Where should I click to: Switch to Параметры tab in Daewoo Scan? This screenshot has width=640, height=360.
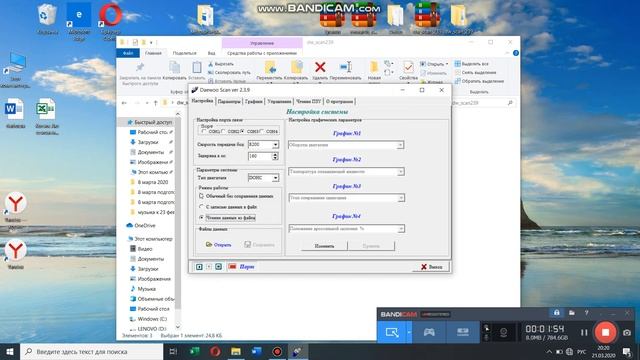click(x=229, y=102)
